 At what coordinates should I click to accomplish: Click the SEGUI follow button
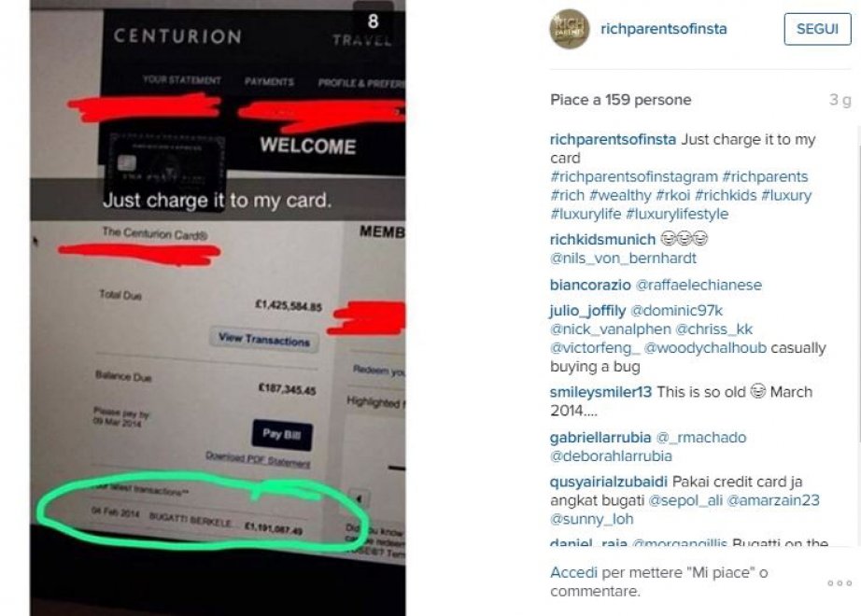(x=817, y=29)
